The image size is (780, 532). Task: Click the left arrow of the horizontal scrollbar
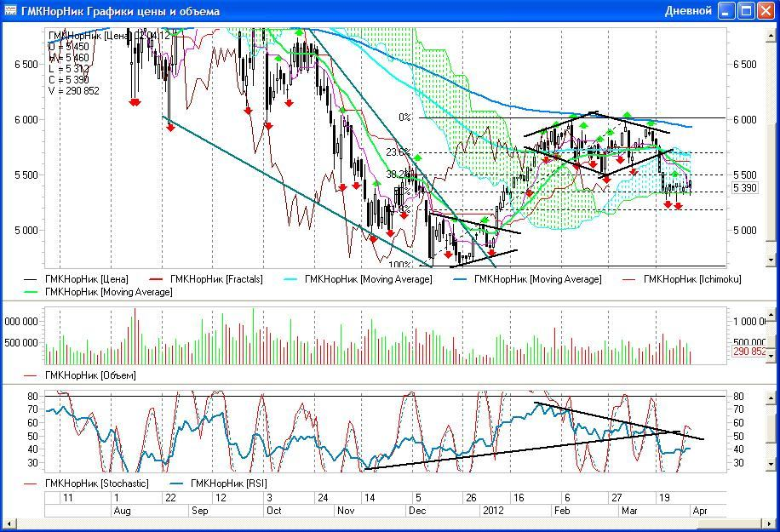coord(9,523)
